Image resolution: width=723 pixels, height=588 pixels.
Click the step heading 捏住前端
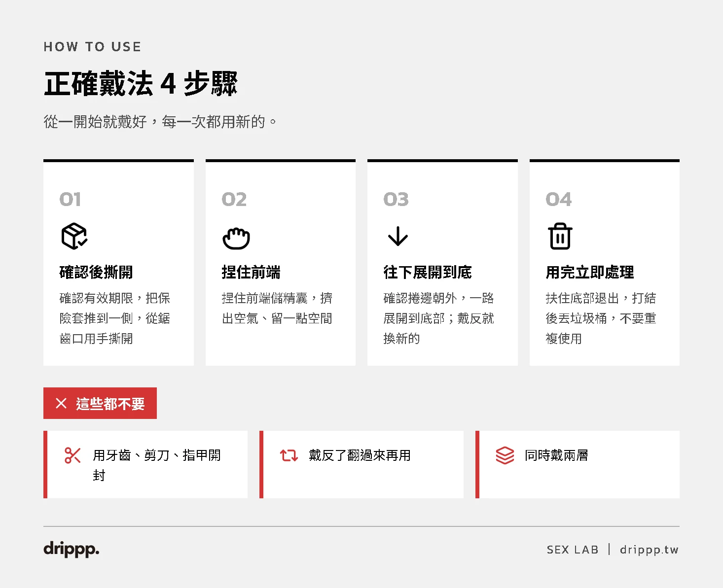251,272
